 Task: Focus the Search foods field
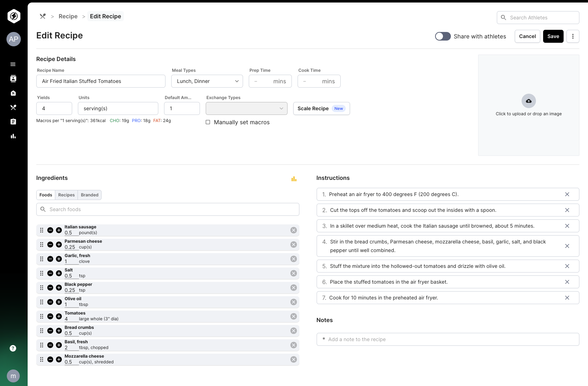point(168,209)
